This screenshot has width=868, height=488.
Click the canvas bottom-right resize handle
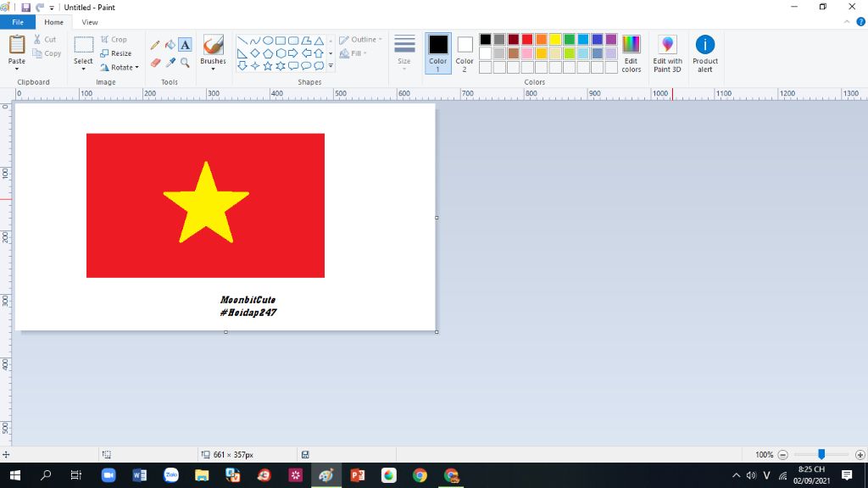(x=437, y=332)
